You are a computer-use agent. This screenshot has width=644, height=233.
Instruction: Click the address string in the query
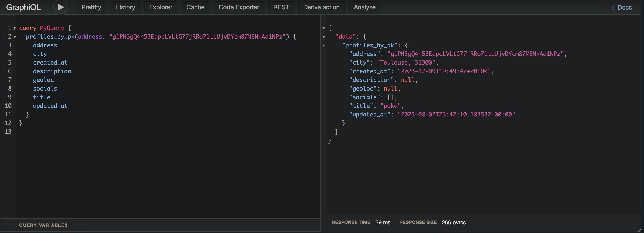[x=197, y=37]
